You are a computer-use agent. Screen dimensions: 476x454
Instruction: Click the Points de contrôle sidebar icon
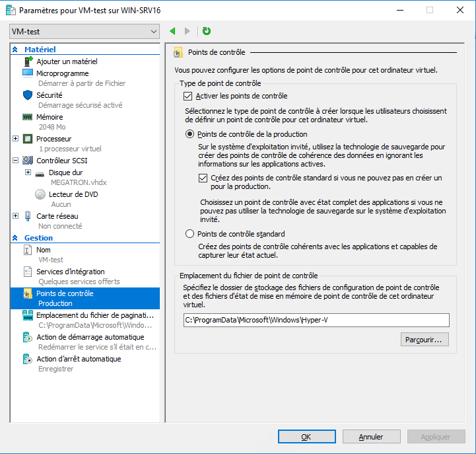[x=28, y=293]
